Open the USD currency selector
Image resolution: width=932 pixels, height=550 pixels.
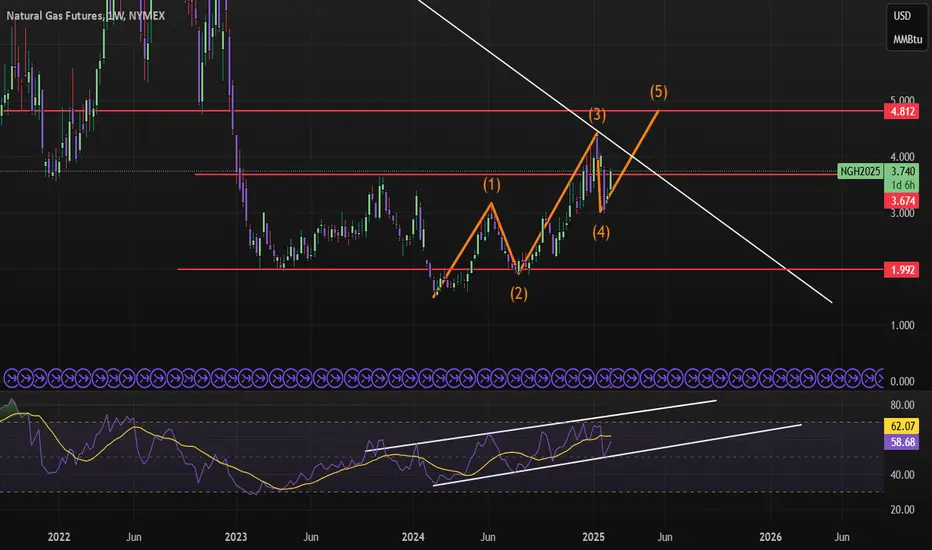tap(902, 16)
